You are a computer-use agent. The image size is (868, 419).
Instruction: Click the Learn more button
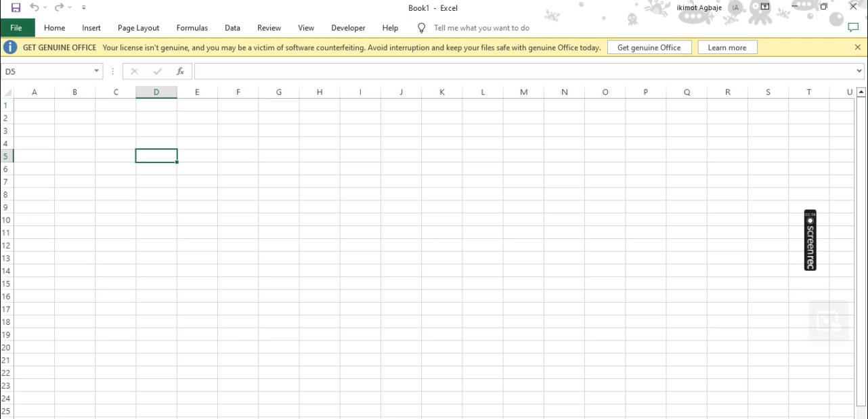726,47
